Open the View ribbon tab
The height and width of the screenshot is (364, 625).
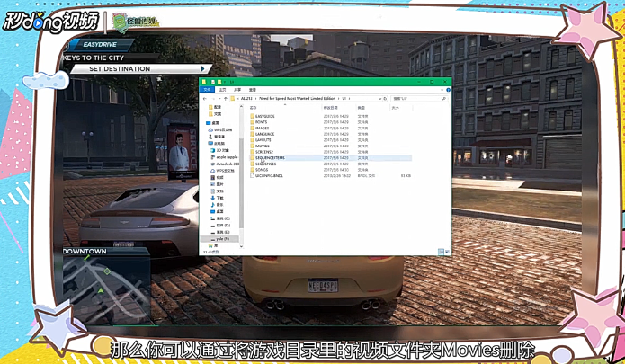253,90
